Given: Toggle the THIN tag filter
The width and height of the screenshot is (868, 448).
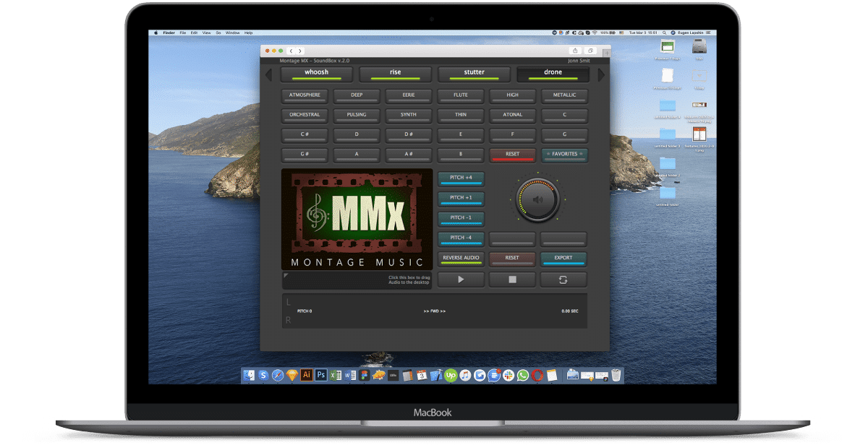Looking at the screenshot, I should pyautogui.click(x=461, y=116).
